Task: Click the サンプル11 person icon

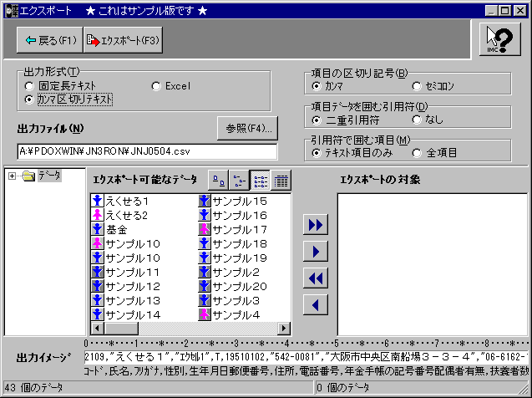Action: (98, 272)
